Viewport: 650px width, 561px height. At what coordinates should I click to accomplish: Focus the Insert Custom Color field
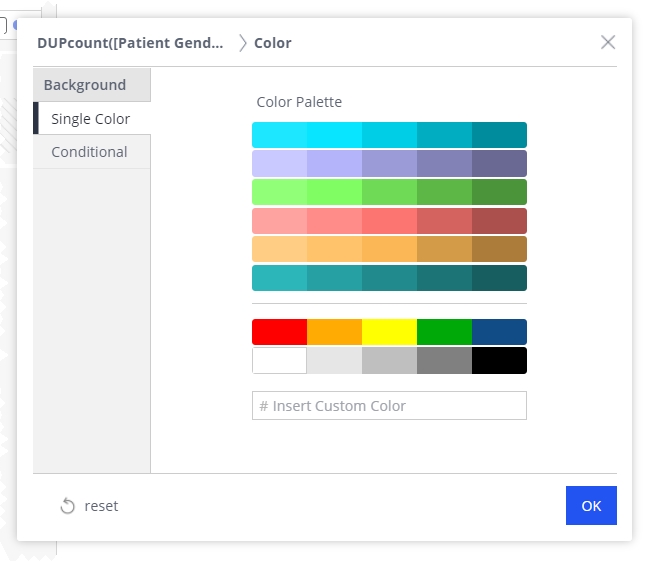click(389, 406)
